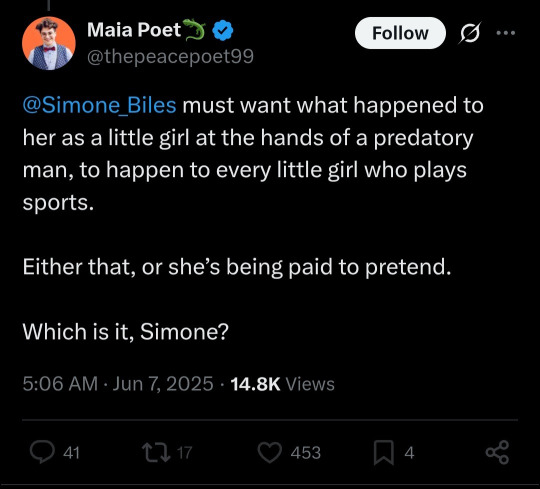This screenshot has width=540, height=489.
Task: Click the Grok slashed-circle icon
Action: (x=469, y=33)
